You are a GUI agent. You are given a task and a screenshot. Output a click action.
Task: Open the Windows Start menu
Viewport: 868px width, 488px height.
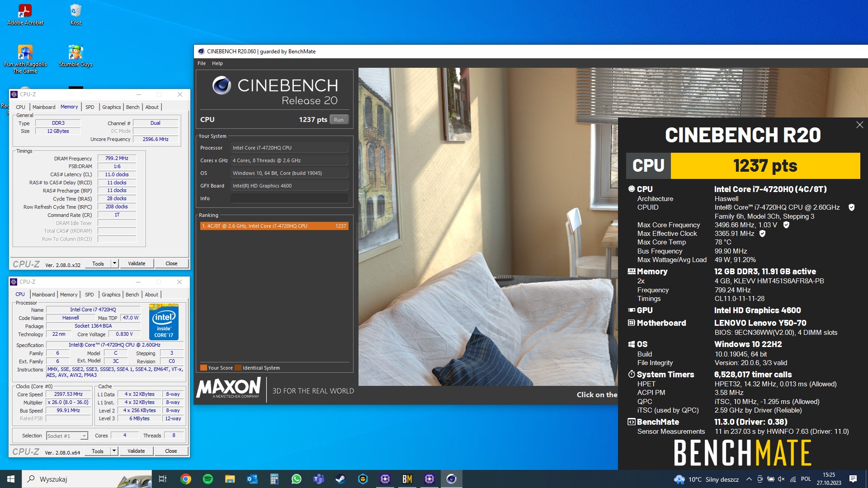point(11,479)
